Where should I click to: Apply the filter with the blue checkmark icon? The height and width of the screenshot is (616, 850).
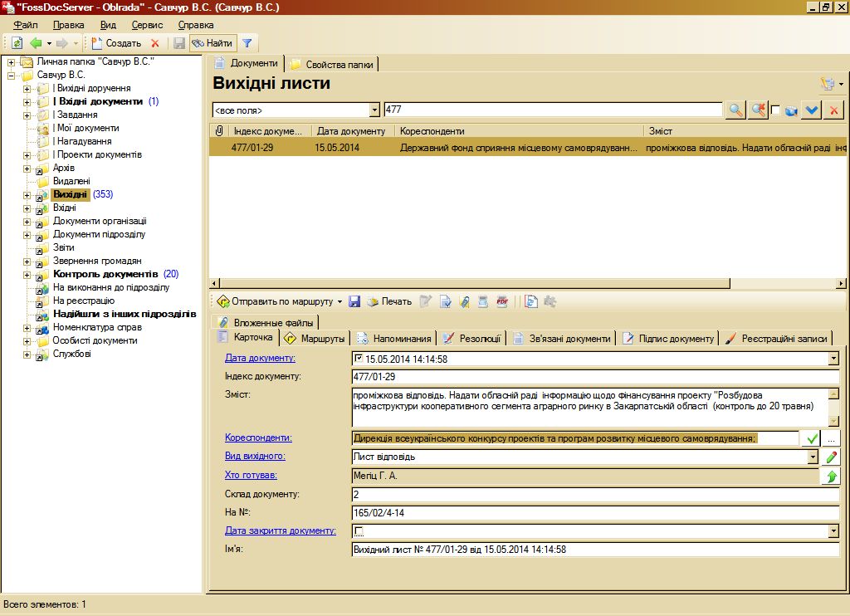point(812,110)
